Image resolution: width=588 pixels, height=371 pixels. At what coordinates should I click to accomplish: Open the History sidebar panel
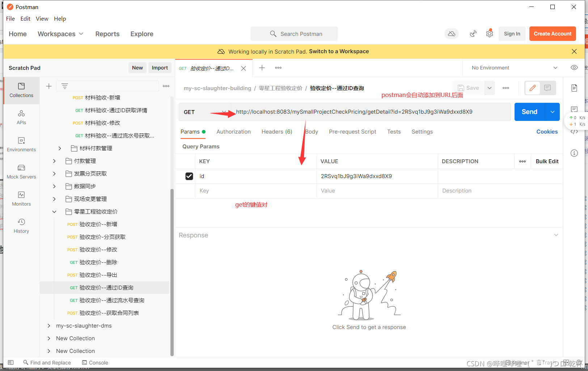(21, 226)
